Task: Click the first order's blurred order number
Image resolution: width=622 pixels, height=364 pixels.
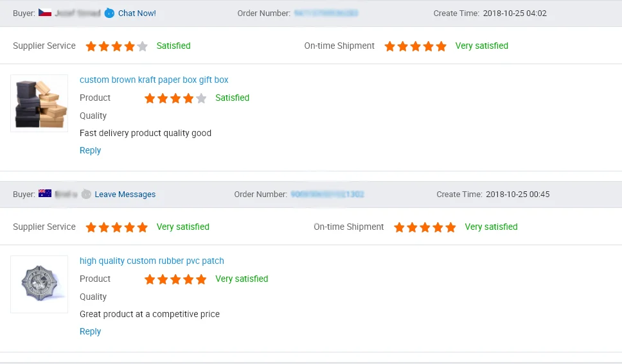Action: [x=326, y=13]
